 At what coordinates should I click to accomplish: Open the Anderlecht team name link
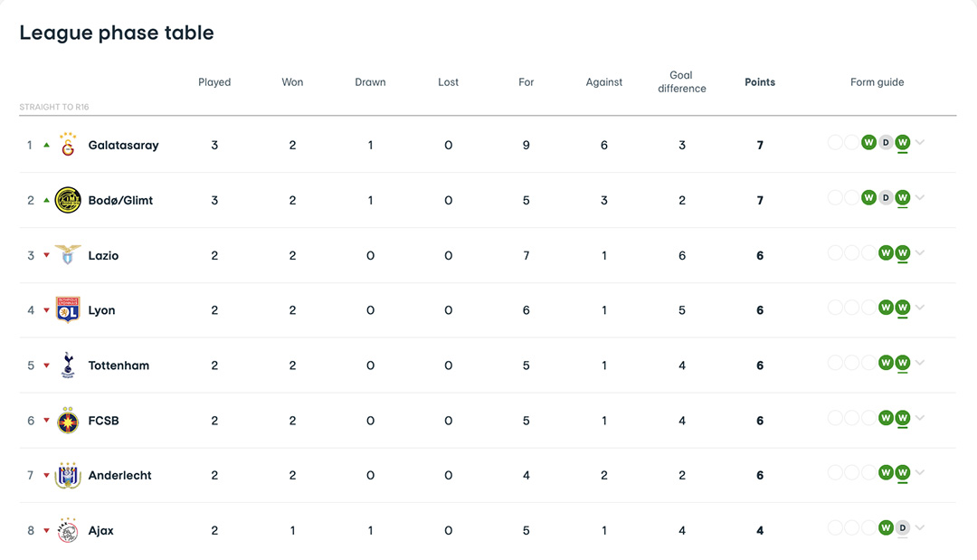click(x=119, y=476)
